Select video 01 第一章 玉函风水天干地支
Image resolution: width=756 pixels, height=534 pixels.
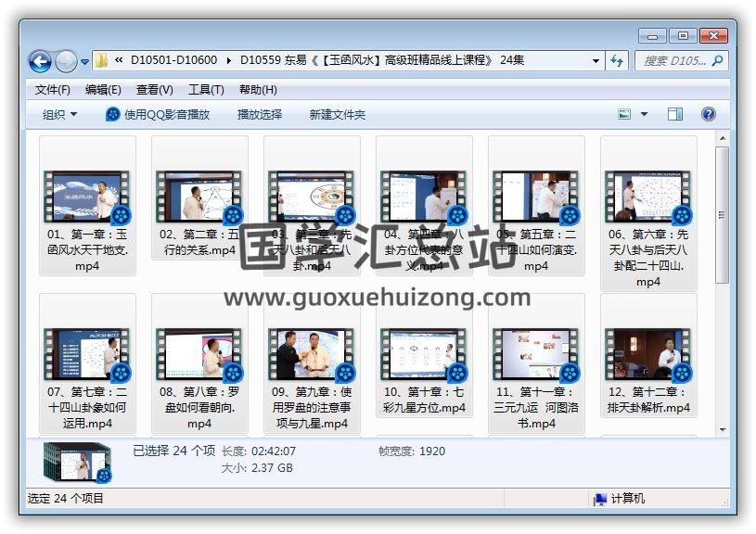[87, 207]
